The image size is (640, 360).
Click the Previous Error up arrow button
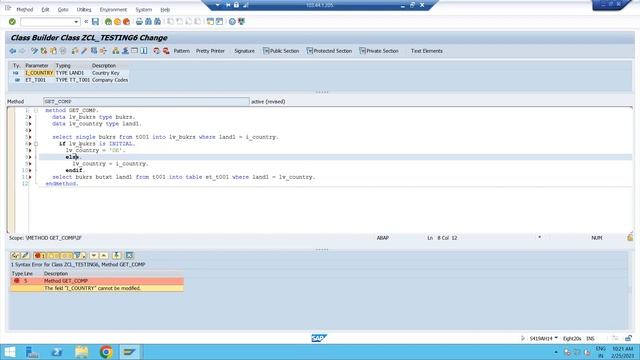coord(104,256)
